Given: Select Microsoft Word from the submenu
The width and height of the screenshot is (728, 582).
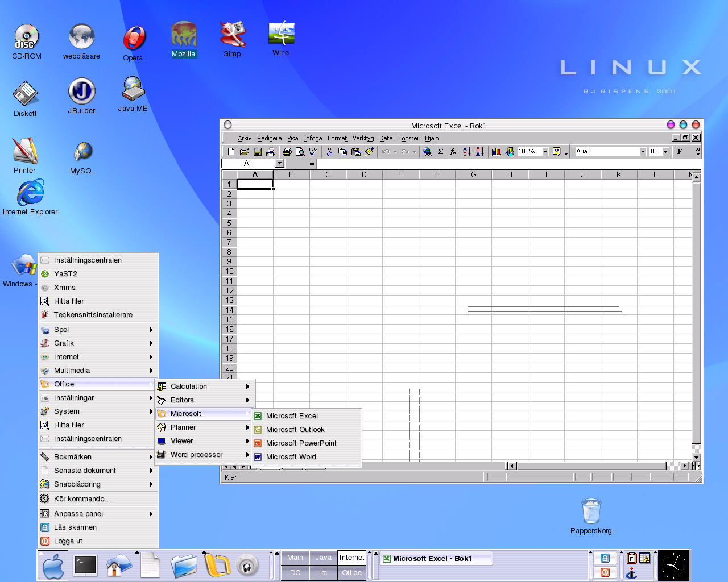Looking at the screenshot, I should pyautogui.click(x=307, y=457).
